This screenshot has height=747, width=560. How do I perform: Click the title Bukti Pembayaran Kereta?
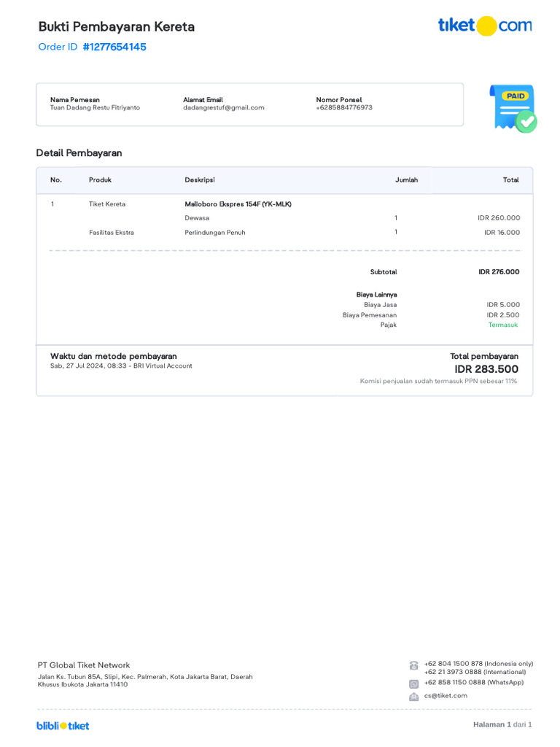[x=116, y=27]
